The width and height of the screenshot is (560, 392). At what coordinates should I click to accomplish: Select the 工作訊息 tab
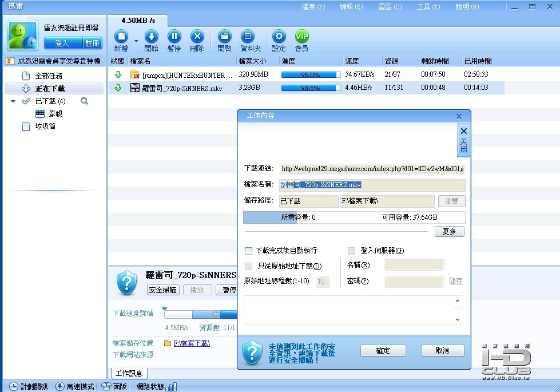129,374
